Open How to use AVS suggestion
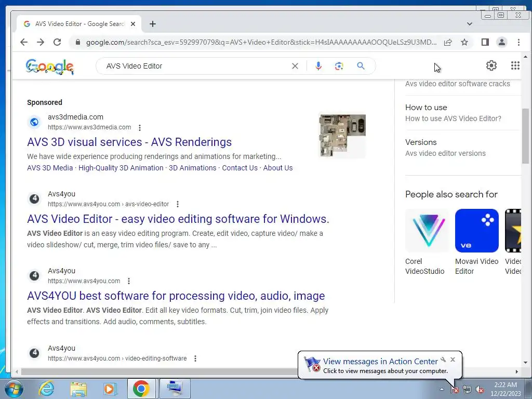This screenshot has width=532, height=399. (453, 113)
